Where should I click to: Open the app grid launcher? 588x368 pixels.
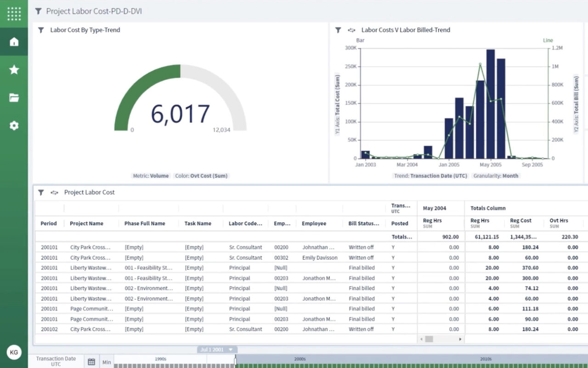pyautogui.click(x=14, y=14)
